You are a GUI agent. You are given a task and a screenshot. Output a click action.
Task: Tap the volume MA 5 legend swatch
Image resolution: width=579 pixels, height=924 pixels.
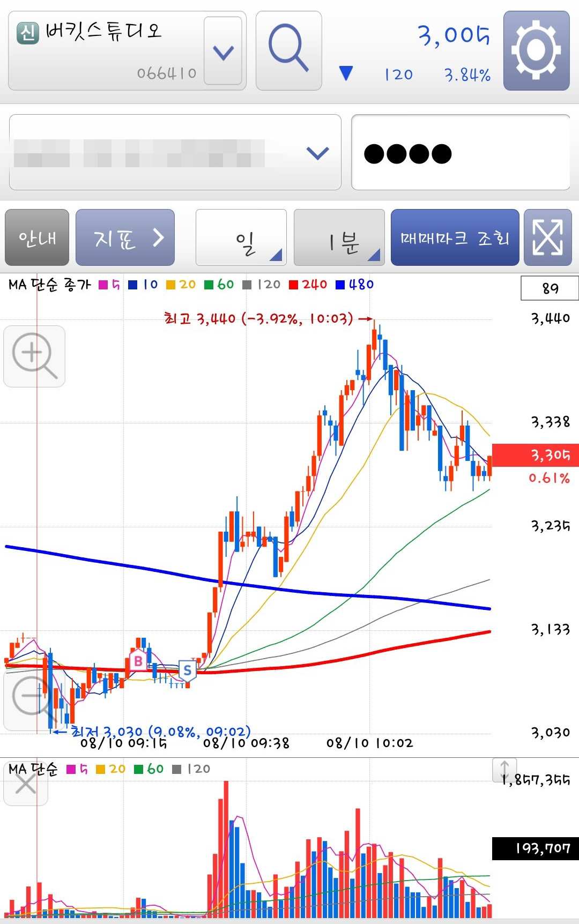[71, 770]
